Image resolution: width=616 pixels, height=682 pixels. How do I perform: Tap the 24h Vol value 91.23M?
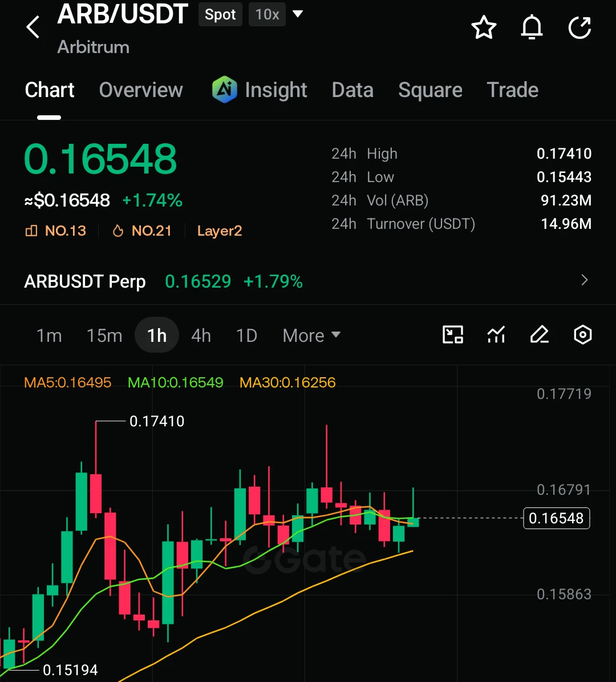pyautogui.click(x=566, y=200)
